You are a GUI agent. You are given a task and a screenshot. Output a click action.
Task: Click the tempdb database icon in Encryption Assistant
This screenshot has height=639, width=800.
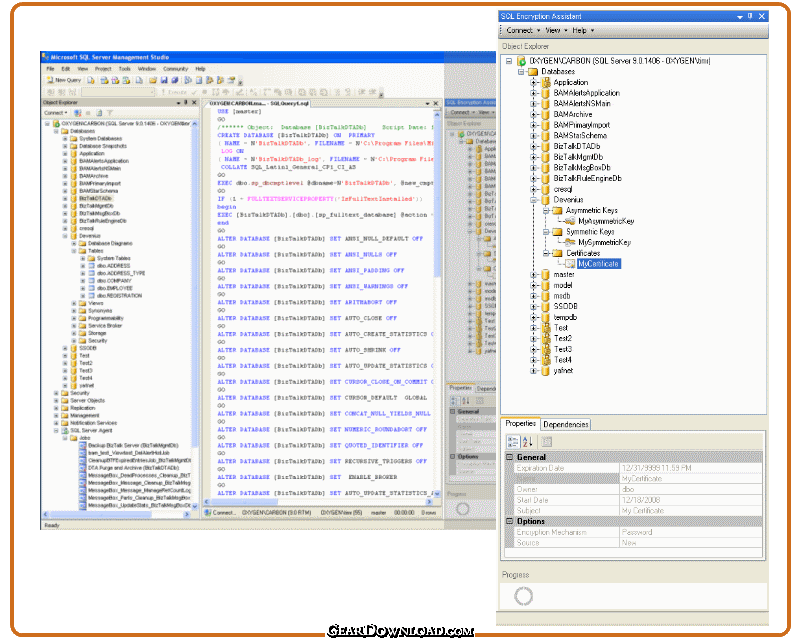point(546,317)
